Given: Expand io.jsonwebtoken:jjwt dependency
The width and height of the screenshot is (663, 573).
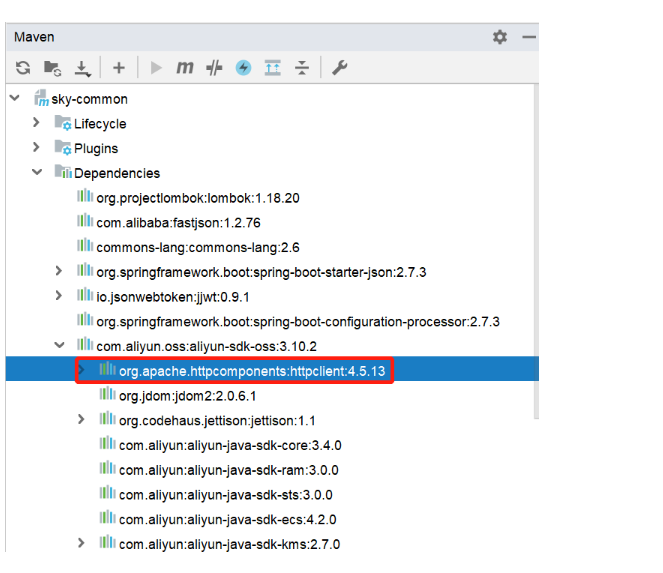Looking at the screenshot, I should 59,296.
